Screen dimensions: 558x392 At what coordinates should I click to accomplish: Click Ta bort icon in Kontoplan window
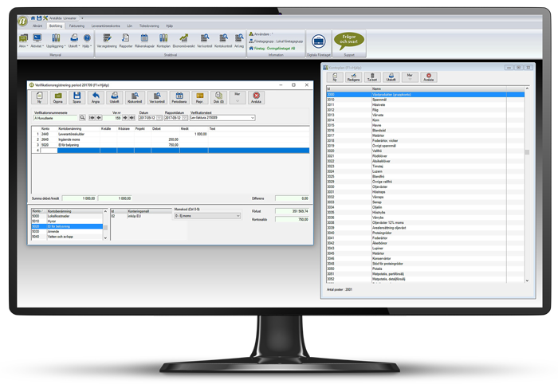coord(372,77)
